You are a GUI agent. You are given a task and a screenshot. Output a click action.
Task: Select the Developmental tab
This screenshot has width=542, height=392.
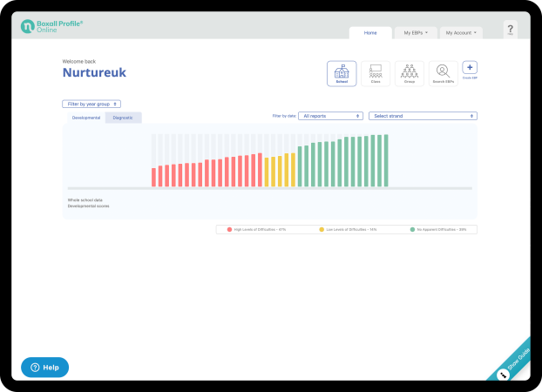(x=86, y=118)
